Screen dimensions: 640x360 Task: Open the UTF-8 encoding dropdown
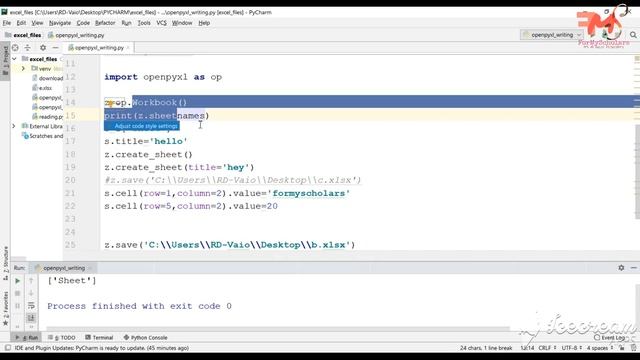[571, 348]
